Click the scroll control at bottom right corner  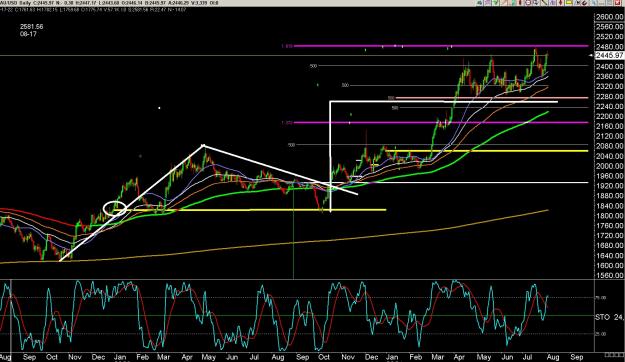tap(615, 355)
